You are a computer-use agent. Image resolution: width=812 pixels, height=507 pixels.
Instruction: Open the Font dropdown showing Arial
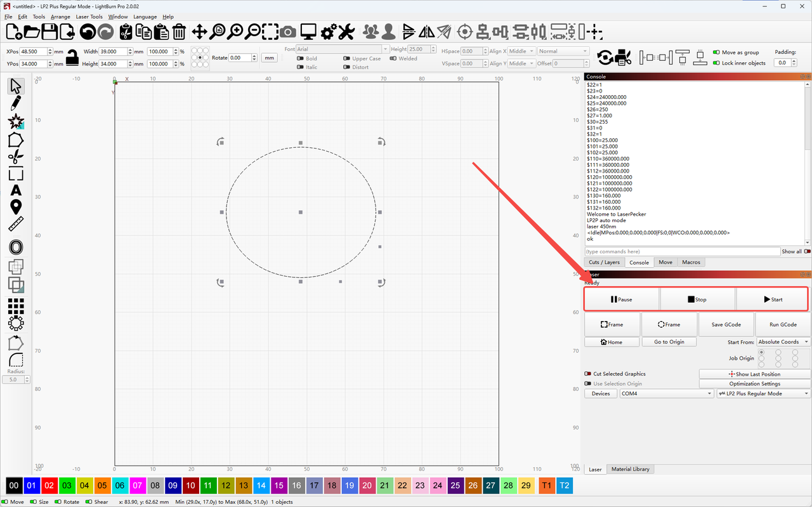343,49
